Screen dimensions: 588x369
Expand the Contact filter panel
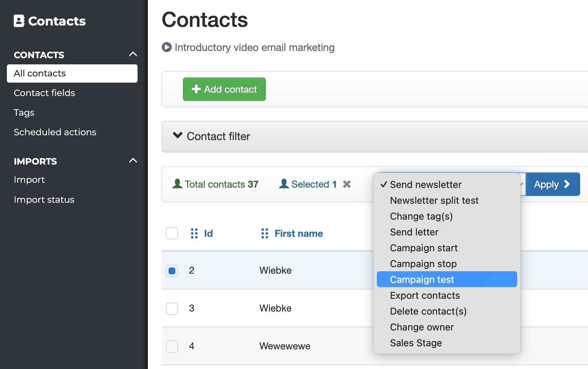click(177, 136)
